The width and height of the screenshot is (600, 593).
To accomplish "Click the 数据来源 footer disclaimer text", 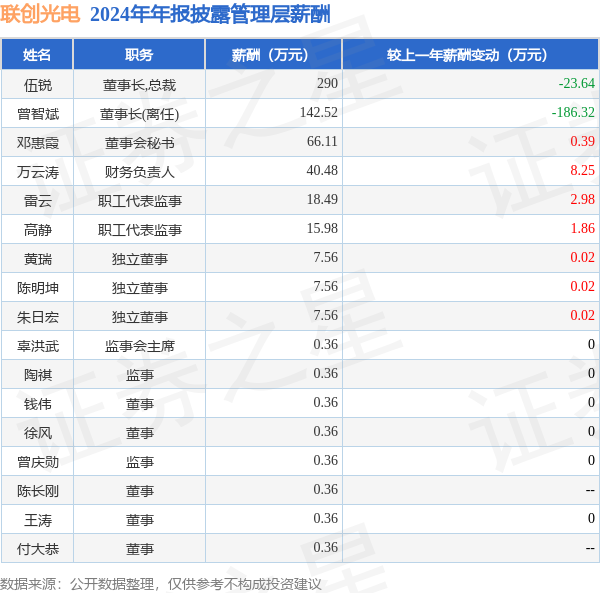I will point(161,584).
